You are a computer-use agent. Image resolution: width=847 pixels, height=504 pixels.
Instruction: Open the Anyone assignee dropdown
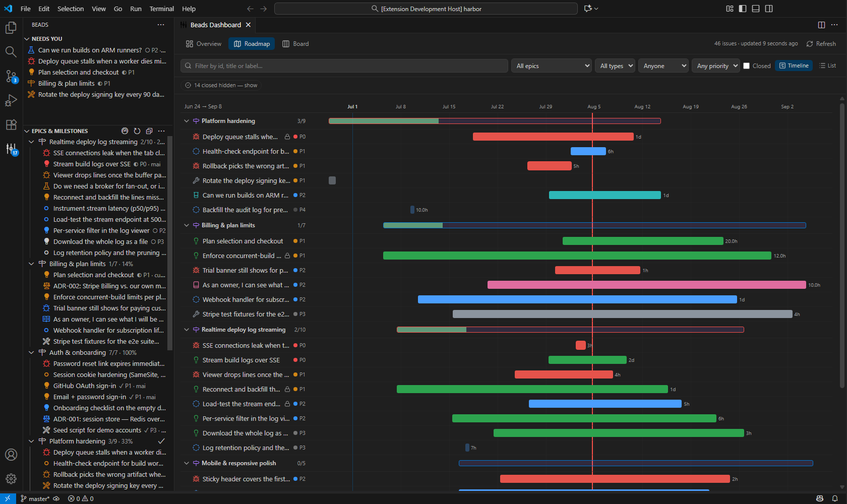[x=663, y=66]
